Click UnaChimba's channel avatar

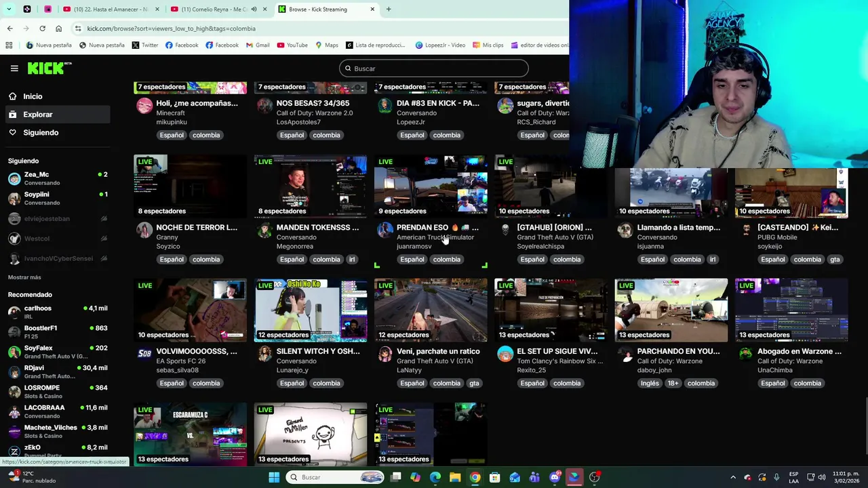(x=746, y=354)
